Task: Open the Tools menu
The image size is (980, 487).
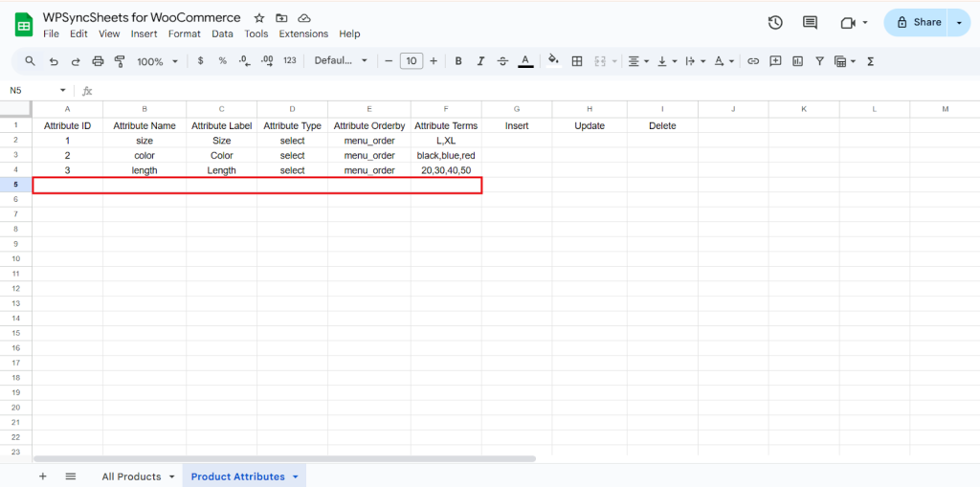Action: click(256, 33)
